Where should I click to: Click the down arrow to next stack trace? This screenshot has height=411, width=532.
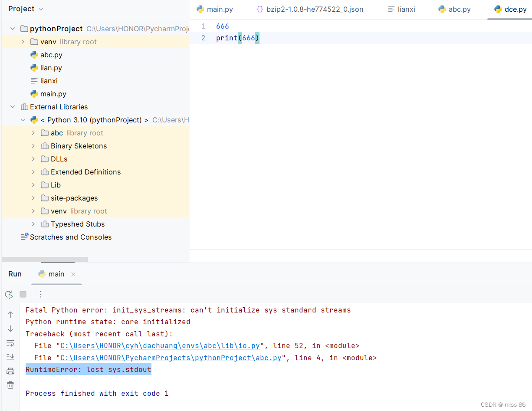pos(10,329)
